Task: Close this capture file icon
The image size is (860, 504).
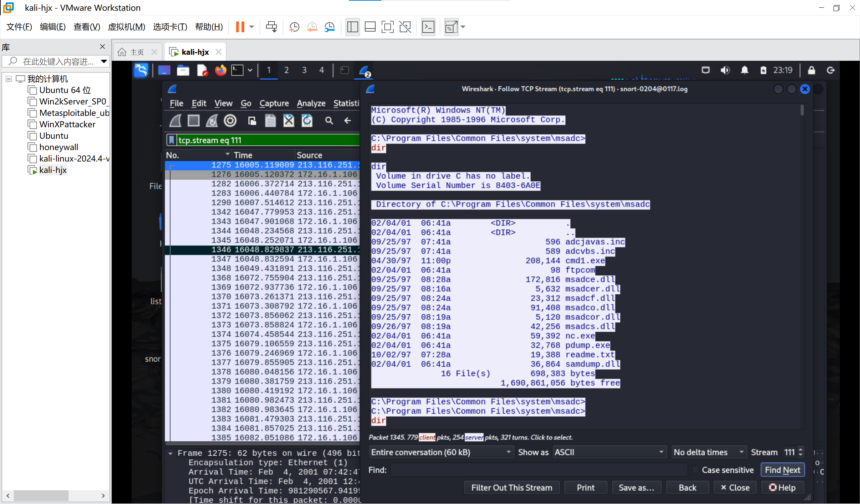Action: coord(288,121)
